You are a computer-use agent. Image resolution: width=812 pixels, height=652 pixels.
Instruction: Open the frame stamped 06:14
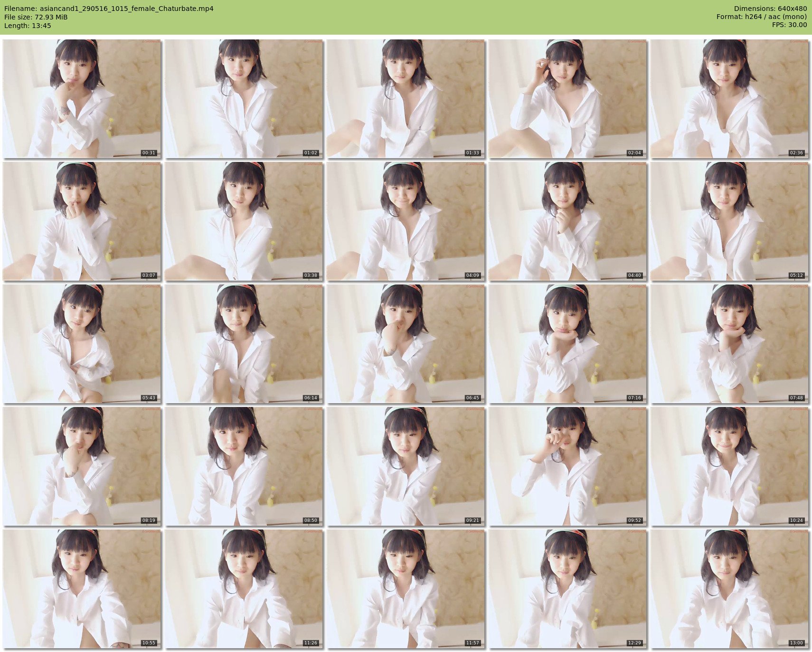pos(244,343)
